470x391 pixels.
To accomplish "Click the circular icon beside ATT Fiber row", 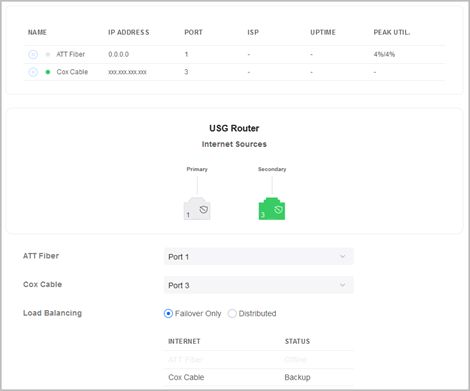I will [x=33, y=54].
